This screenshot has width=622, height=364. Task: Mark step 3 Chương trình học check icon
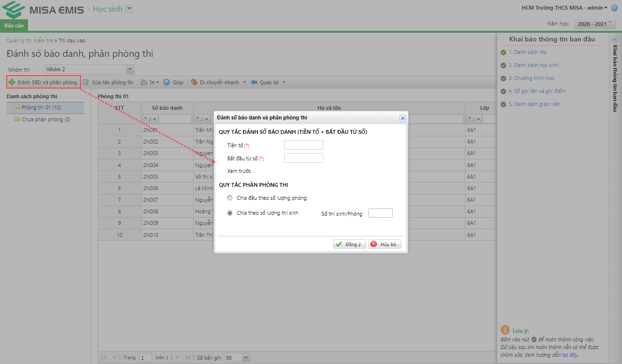click(503, 78)
